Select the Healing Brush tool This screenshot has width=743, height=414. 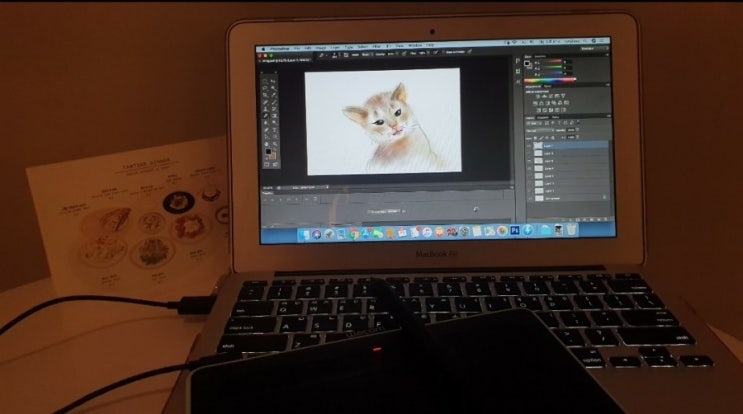(266, 102)
